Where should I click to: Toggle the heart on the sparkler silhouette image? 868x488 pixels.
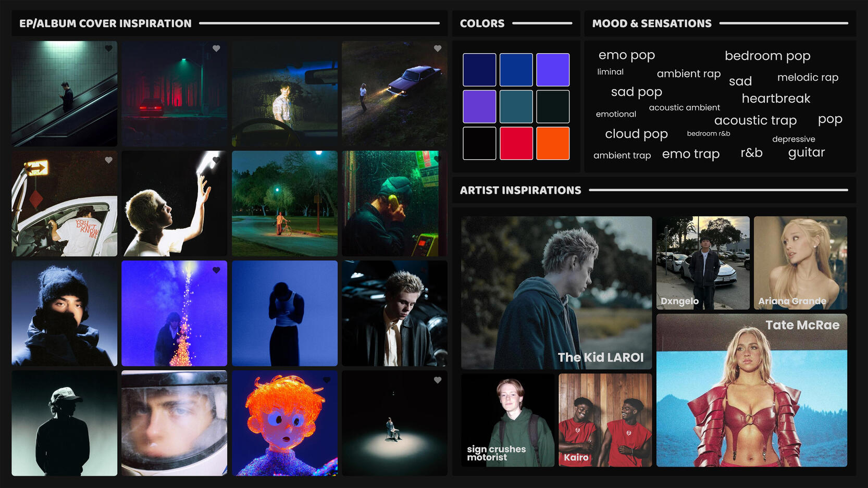pos(217,270)
